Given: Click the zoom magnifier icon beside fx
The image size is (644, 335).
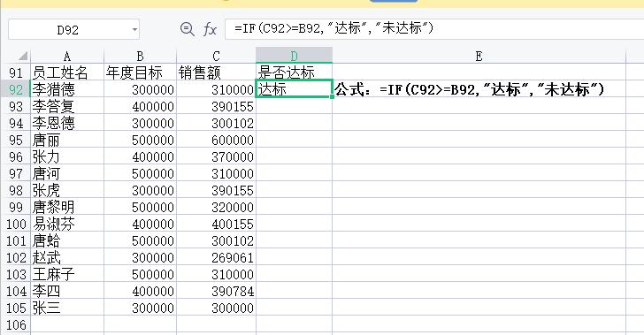Looking at the screenshot, I should (188, 29).
